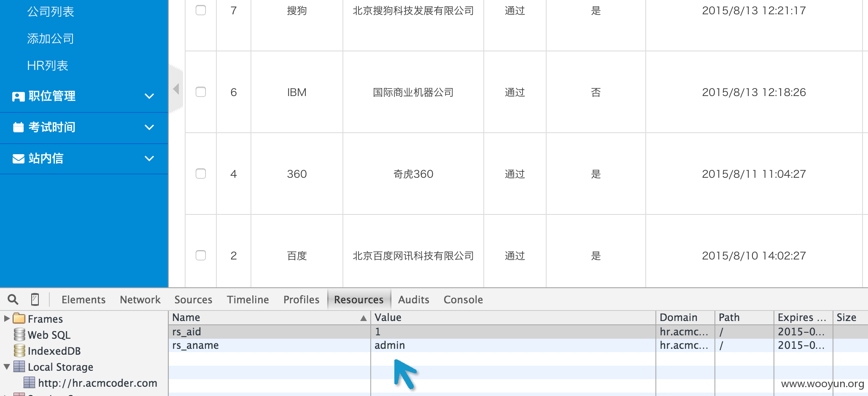Collapse the Local Storage tree triangle

[x=7, y=367]
